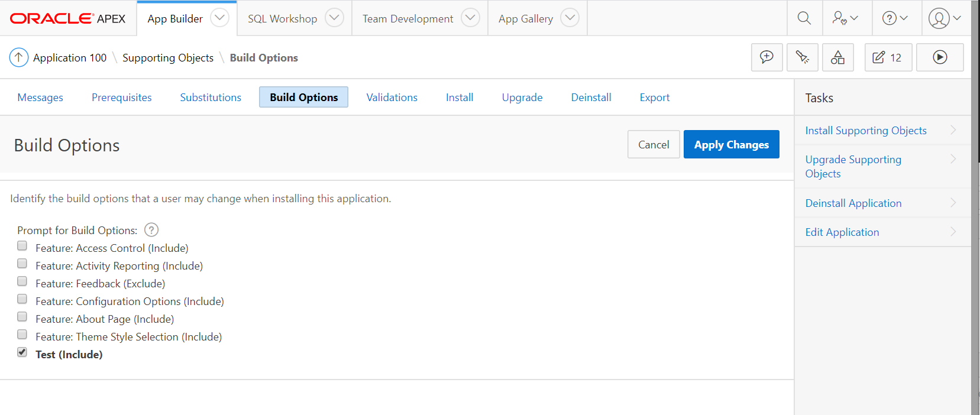Expand the Team Development menu arrow

(x=470, y=18)
